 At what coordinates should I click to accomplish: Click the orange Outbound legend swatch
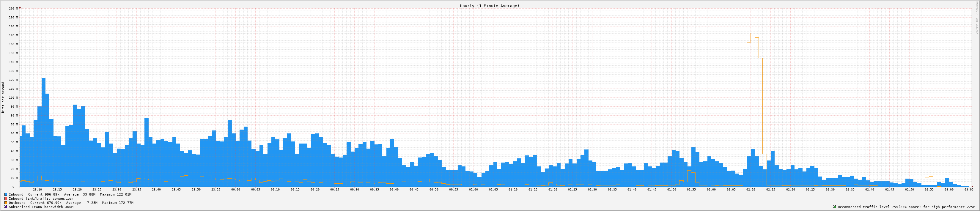click(x=6, y=203)
